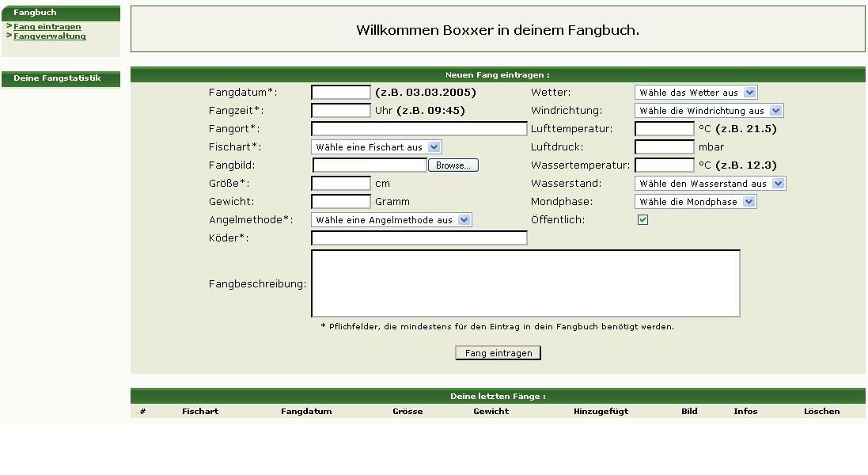Image resolution: width=868 pixels, height=475 pixels.
Task: Submit with the Fang eintragen button
Action: point(498,353)
